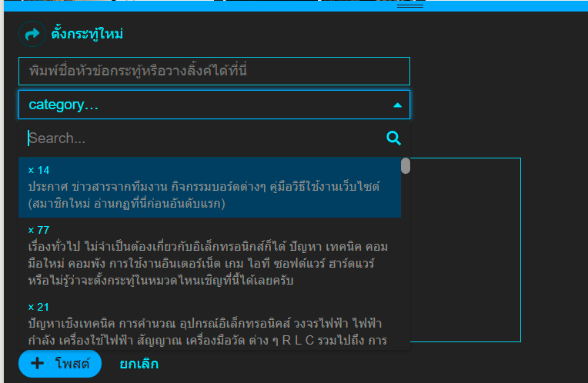Click the share arrow icon beside ตั้งกระทู้ใหม่
The image size is (588, 383).
coord(32,34)
